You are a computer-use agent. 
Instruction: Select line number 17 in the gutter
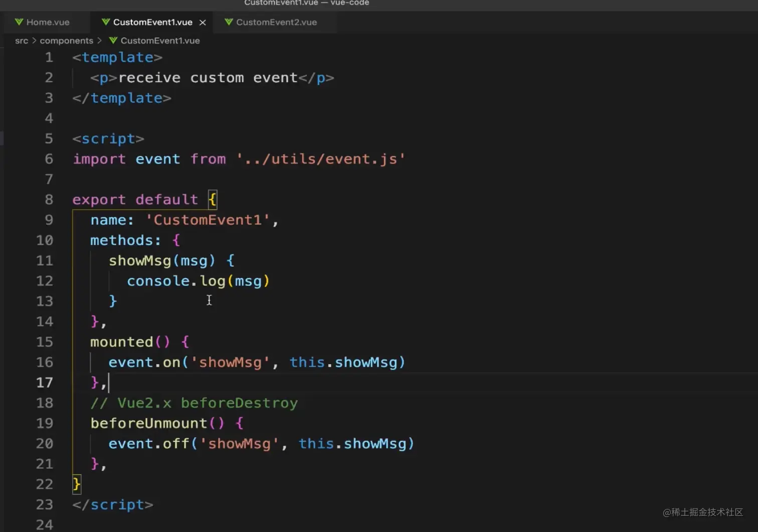pos(45,383)
